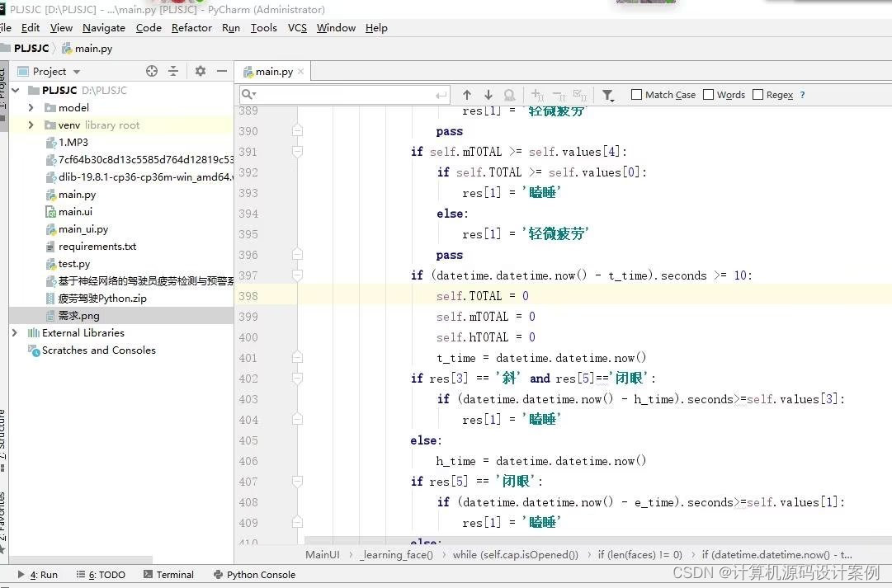Click line number 398 in gutter

point(248,296)
